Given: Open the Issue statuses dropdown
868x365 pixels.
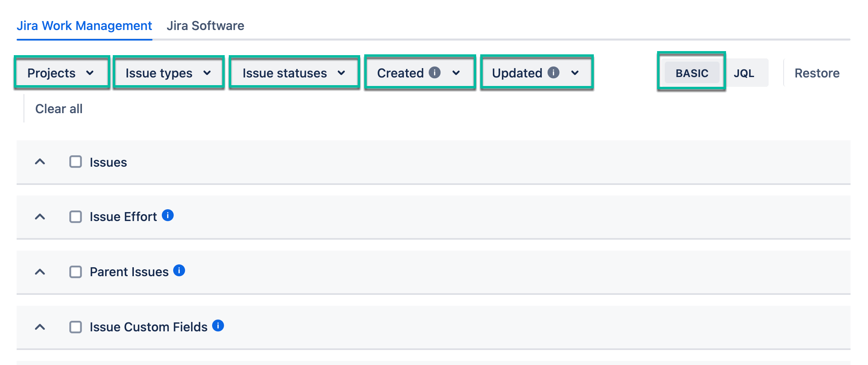Looking at the screenshot, I should pos(294,73).
